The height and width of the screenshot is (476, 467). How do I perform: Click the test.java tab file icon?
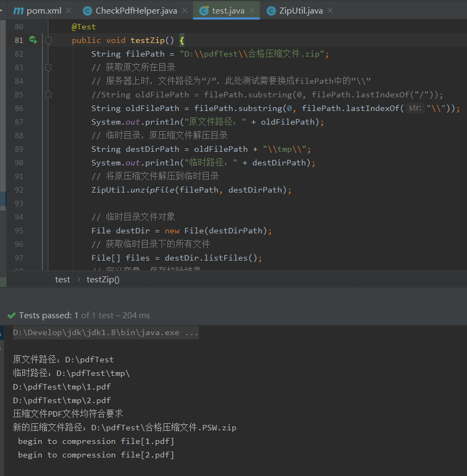click(x=204, y=11)
